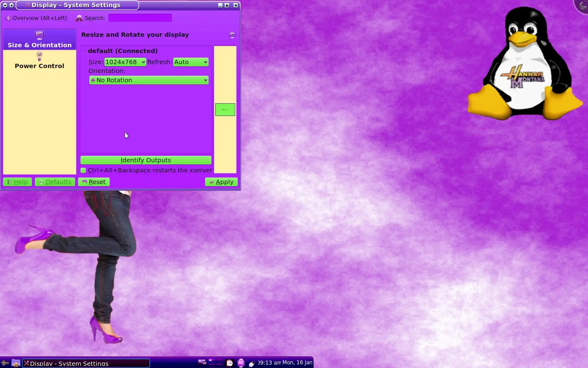Image resolution: width=588 pixels, height=368 pixels.
Task: Open the Orientation No Rotation dropdown
Action: (x=149, y=80)
